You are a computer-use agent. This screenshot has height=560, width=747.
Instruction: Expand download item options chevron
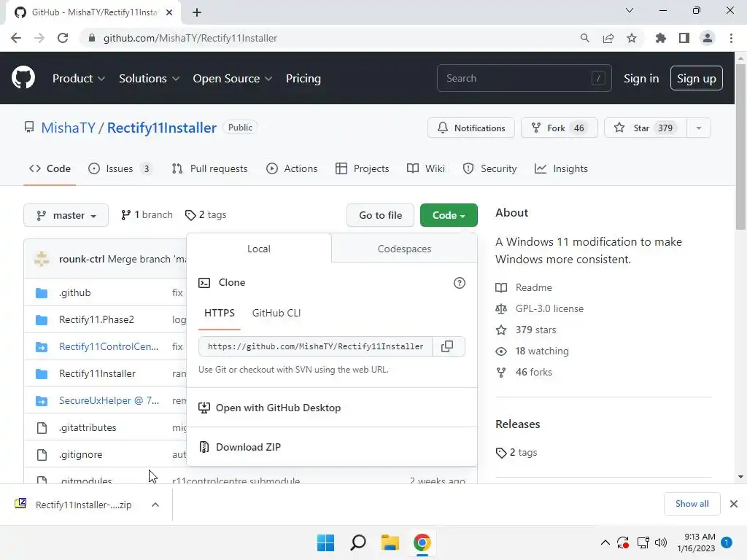coord(155,505)
